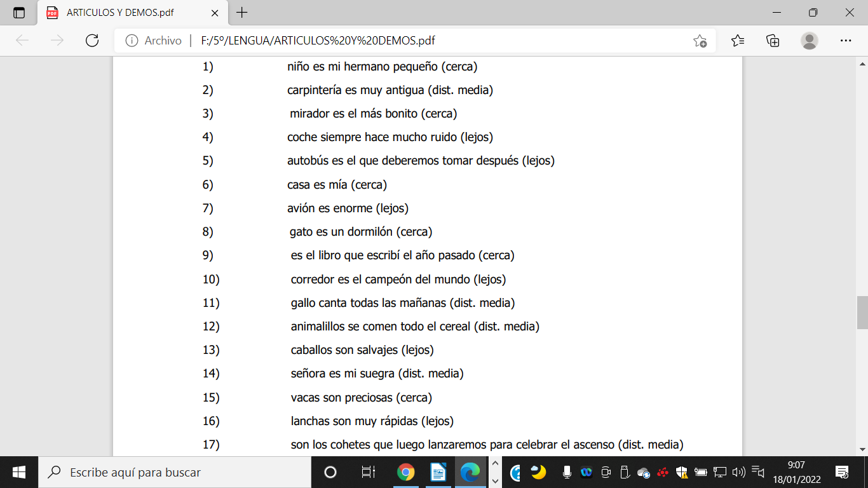Screen dimensions: 868x488
Task: Click the page scrollbar up arrow
Action: coord(862,63)
